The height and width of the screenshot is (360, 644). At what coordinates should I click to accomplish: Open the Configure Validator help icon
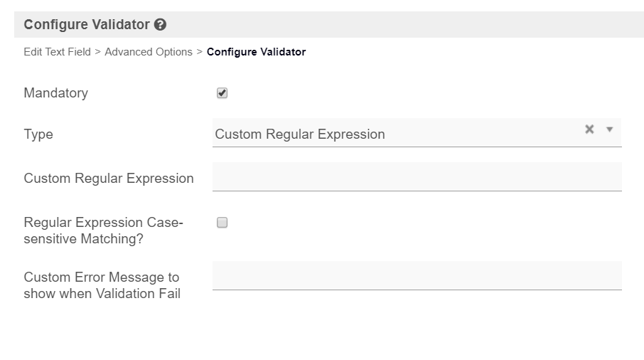[161, 25]
